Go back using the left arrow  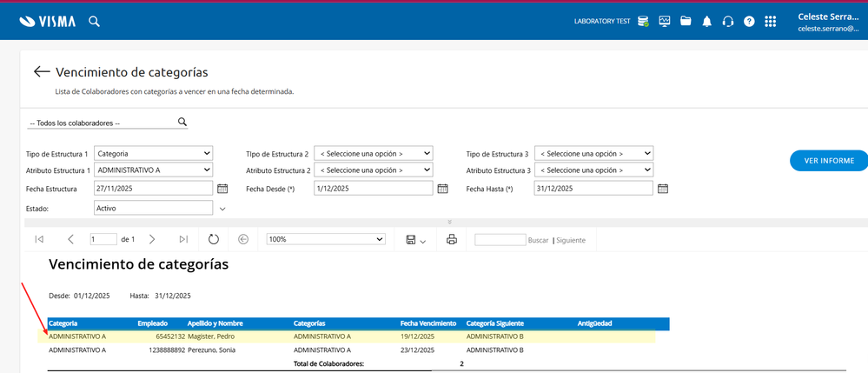click(41, 72)
